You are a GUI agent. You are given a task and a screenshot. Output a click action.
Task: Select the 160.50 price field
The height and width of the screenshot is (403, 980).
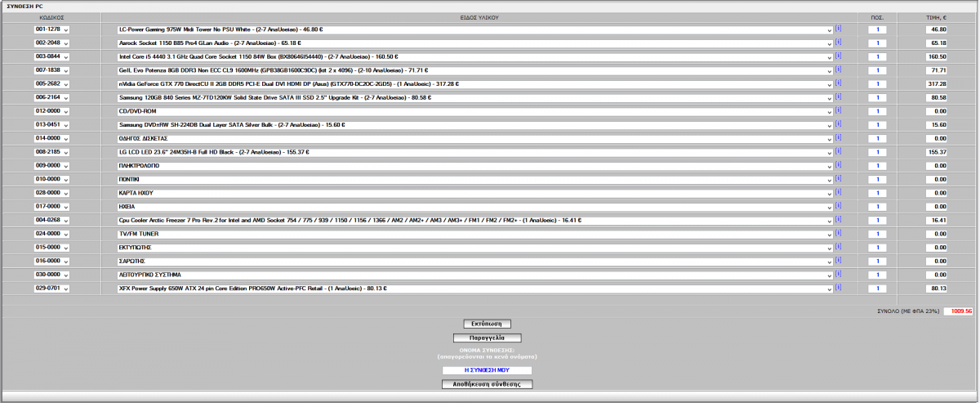point(937,57)
